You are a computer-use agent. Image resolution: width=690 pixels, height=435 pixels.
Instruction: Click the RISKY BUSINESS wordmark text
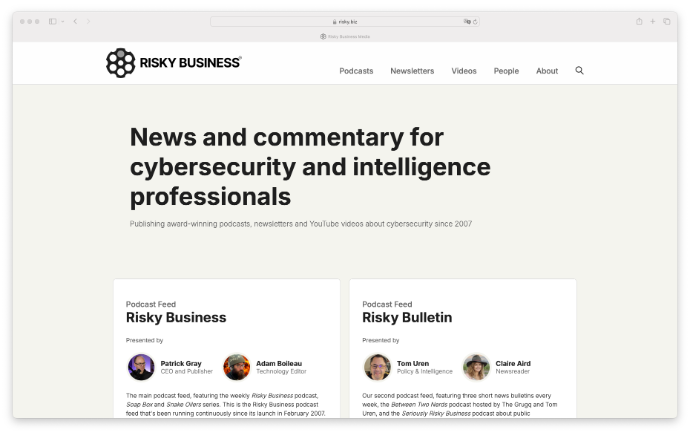pyautogui.click(x=190, y=62)
